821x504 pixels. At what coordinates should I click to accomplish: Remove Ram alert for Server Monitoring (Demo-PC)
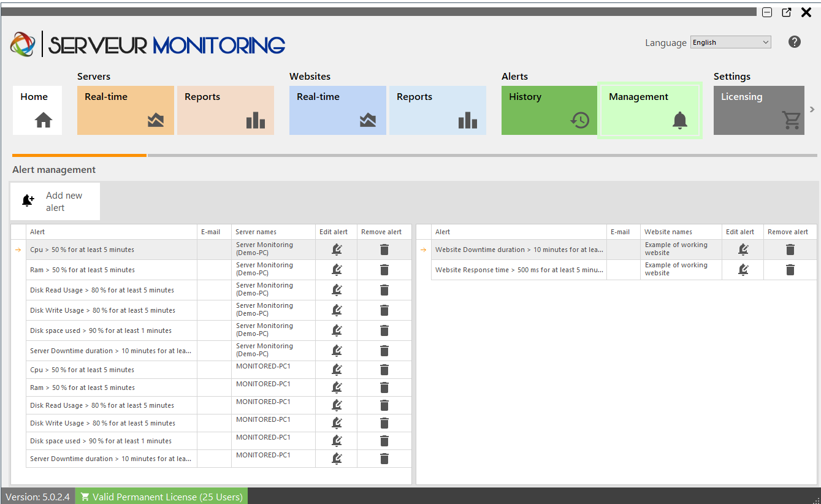[384, 270]
